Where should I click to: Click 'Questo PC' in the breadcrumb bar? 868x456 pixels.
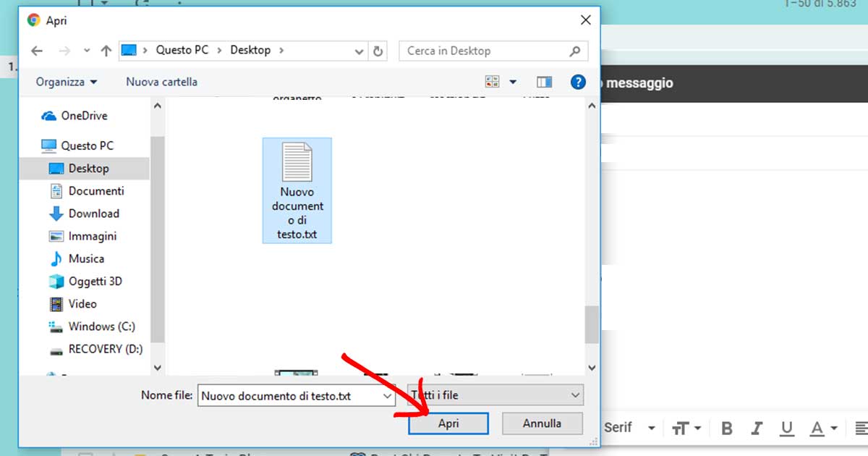181,51
